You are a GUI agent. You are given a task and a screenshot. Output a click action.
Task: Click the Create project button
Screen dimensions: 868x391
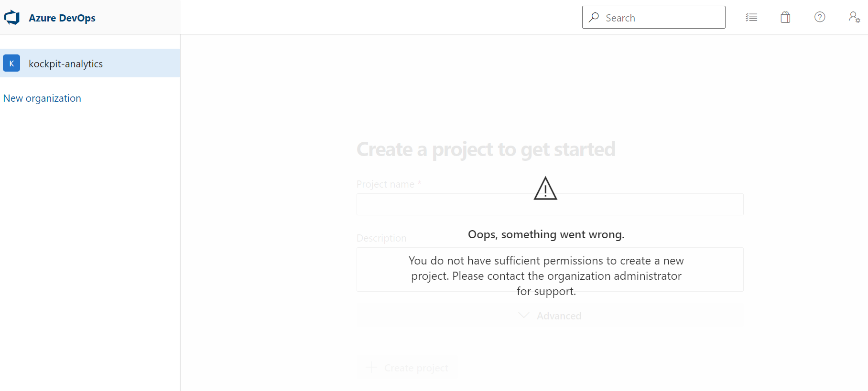coord(407,368)
